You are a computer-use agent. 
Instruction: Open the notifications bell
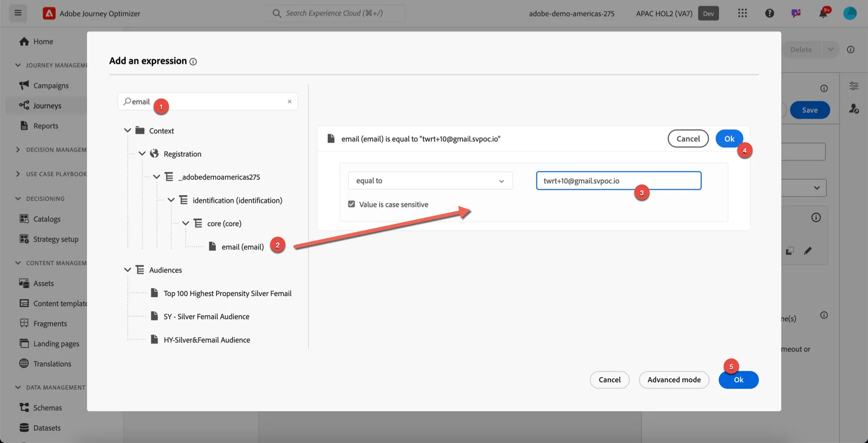(823, 13)
